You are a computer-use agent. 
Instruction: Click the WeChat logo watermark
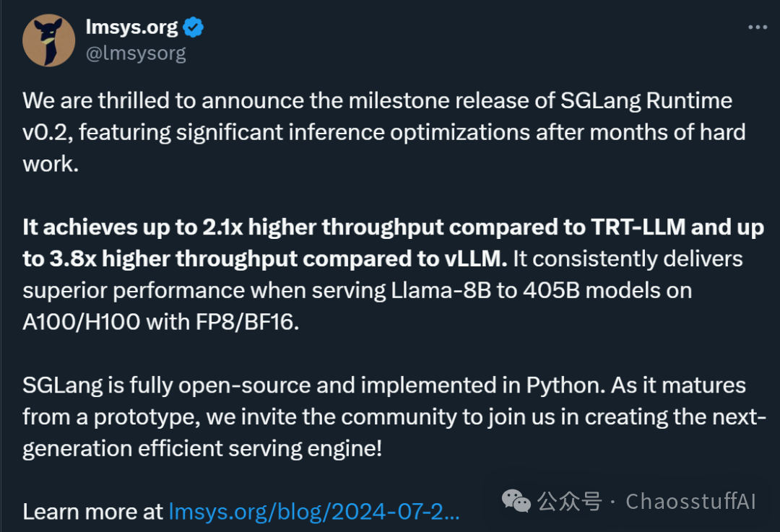516,500
